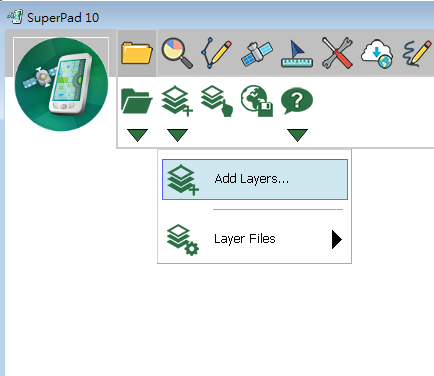This screenshot has width=434, height=376.
Task: Open the yellow folder Project tab
Action: click(137, 53)
